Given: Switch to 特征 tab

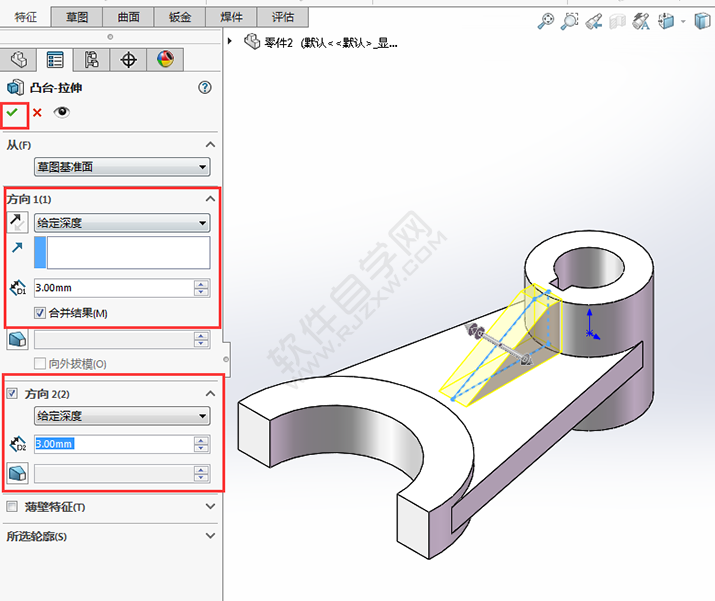Looking at the screenshot, I should pos(26,17).
